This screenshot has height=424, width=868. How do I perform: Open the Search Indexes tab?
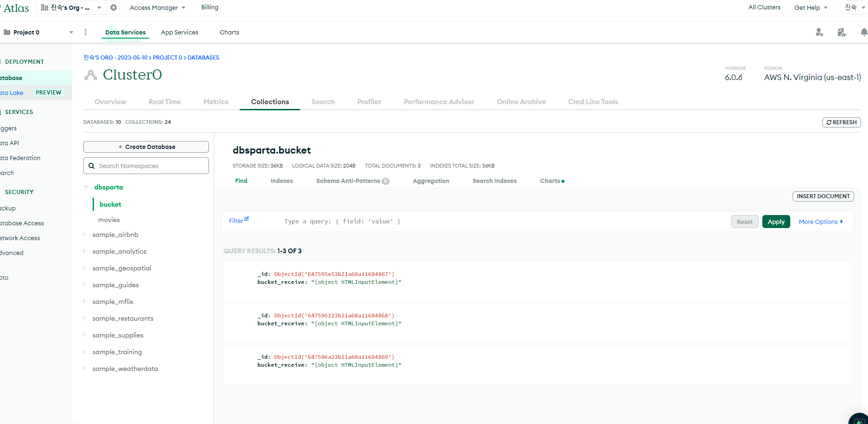(x=495, y=181)
